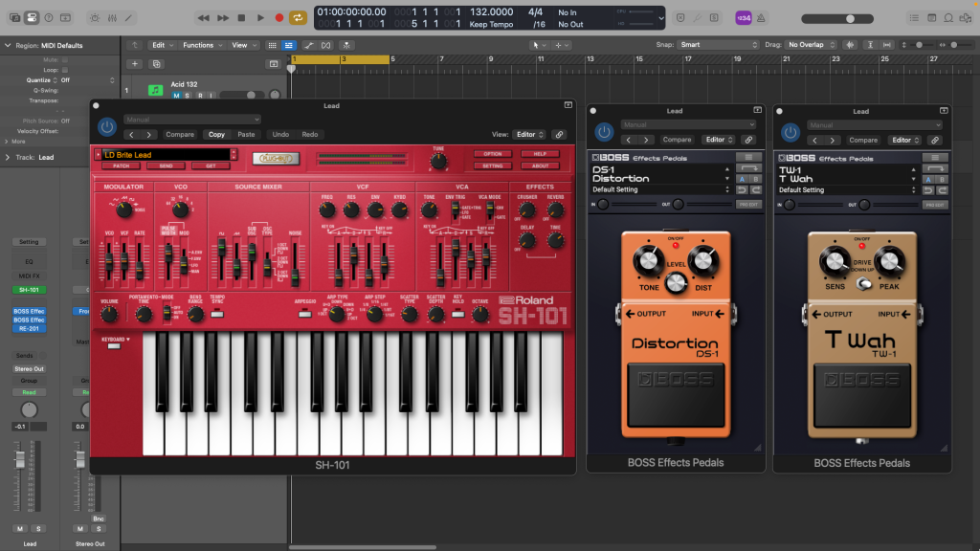Image resolution: width=980 pixels, height=551 pixels.
Task: Click Paste in the SH-101 plugin header
Action: (x=246, y=134)
